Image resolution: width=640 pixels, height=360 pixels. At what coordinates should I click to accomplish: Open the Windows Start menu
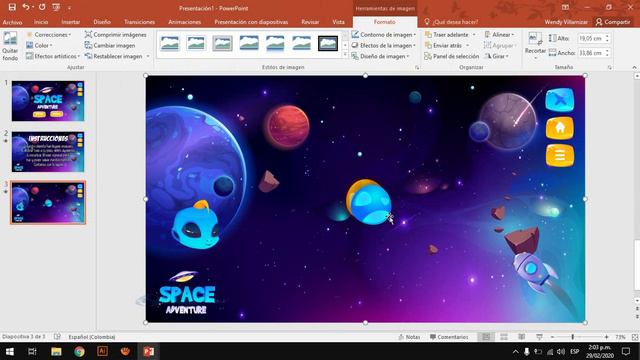pos(9,351)
